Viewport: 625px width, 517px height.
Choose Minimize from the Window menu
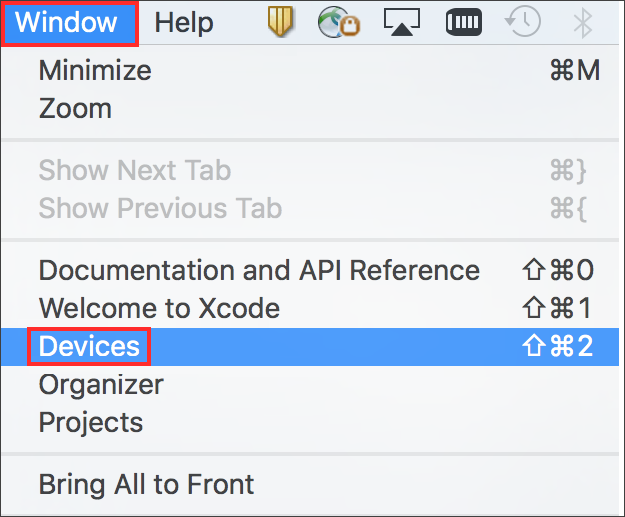(x=310, y=71)
